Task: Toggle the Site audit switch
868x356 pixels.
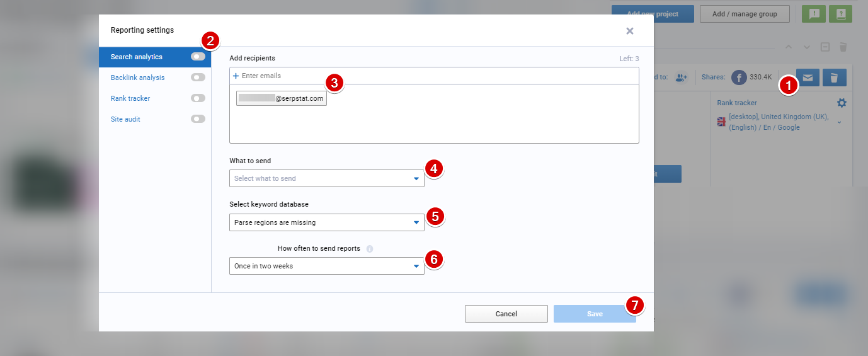Action: tap(198, 119)
